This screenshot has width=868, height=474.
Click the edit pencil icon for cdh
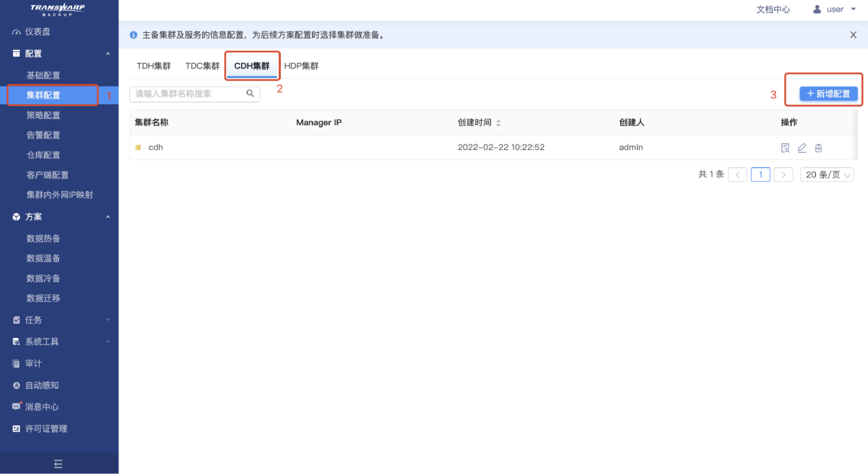coord(802,148)
